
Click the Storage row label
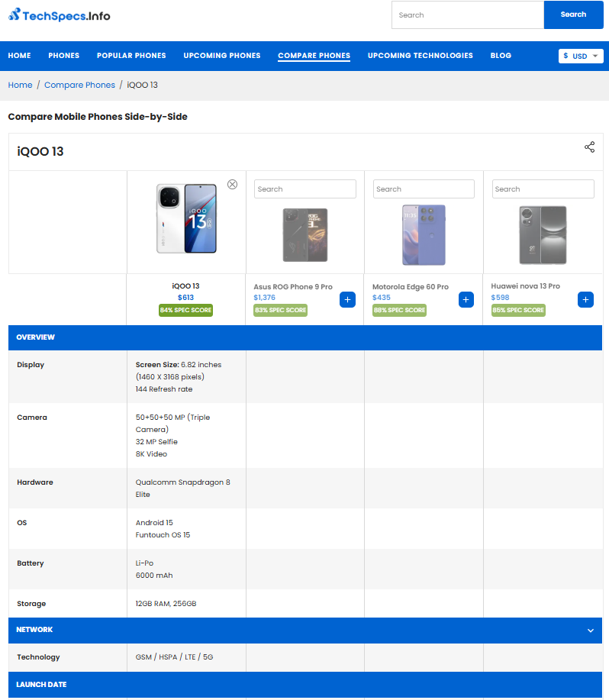point(31,604)
